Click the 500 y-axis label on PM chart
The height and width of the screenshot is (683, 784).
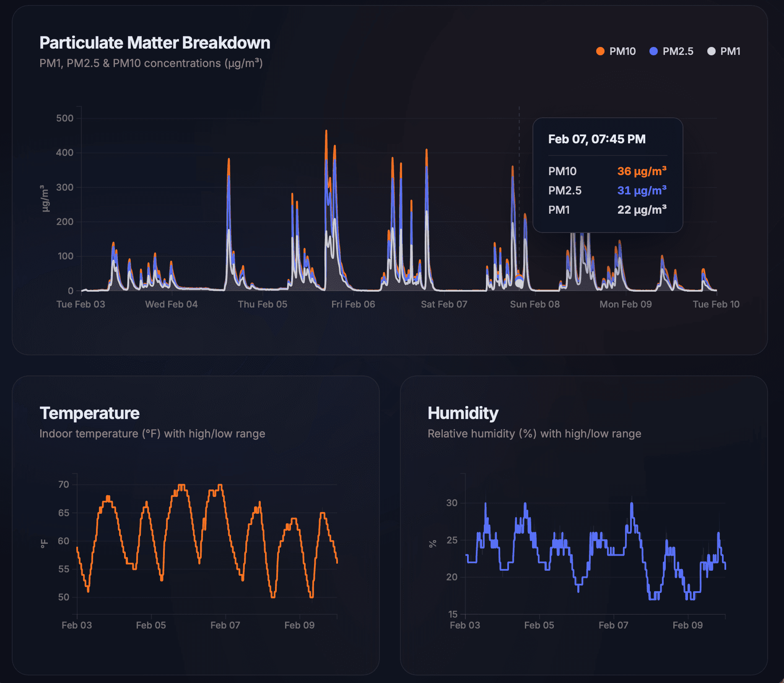(65, 118)
